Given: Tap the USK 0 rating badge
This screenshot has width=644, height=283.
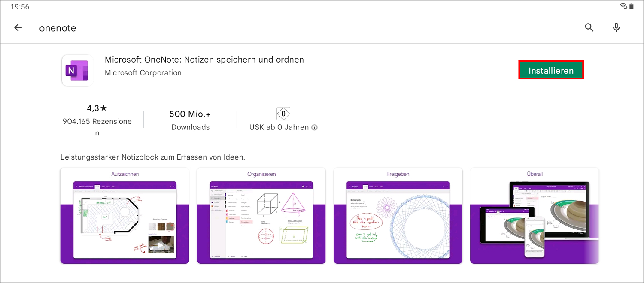Looking at the screenshot, I should 283,114.
